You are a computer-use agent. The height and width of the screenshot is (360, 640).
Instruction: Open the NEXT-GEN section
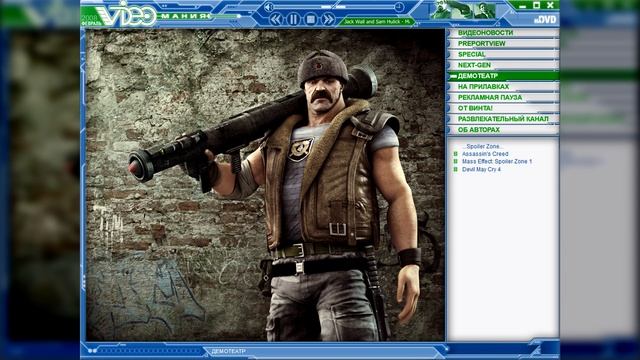503,65
